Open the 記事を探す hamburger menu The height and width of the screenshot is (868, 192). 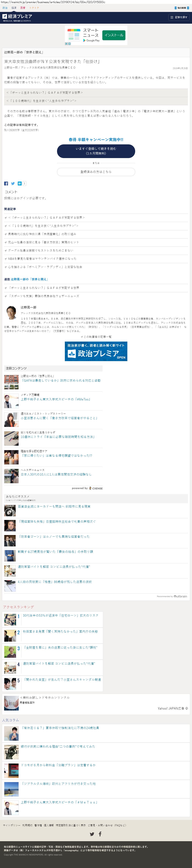(179, 17)
